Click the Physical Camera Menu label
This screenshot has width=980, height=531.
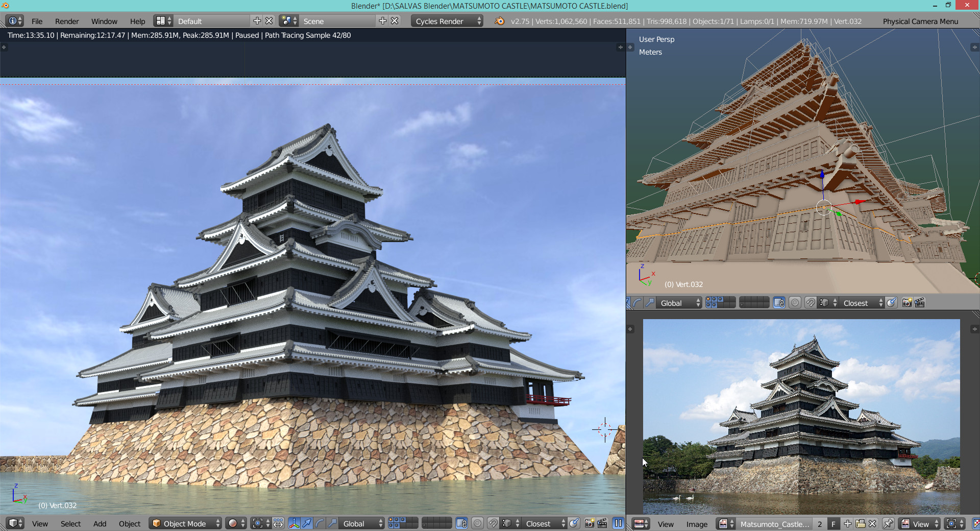[x=920, y=21]
